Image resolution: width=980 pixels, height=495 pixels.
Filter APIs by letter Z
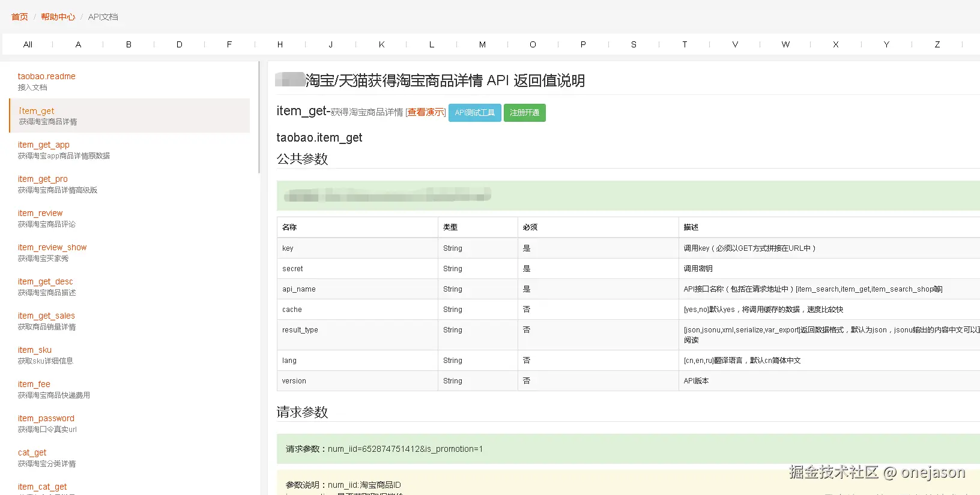point(937,44)
